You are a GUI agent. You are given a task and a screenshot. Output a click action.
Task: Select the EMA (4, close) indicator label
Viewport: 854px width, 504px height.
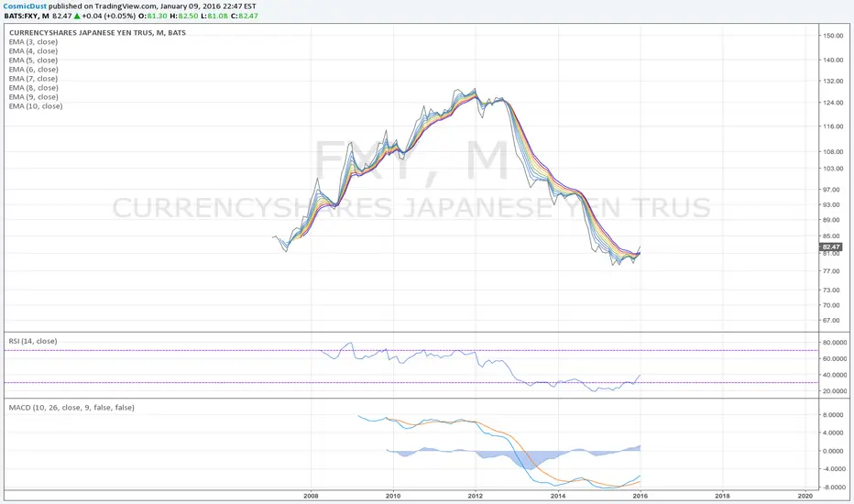(x=33, y=51)
